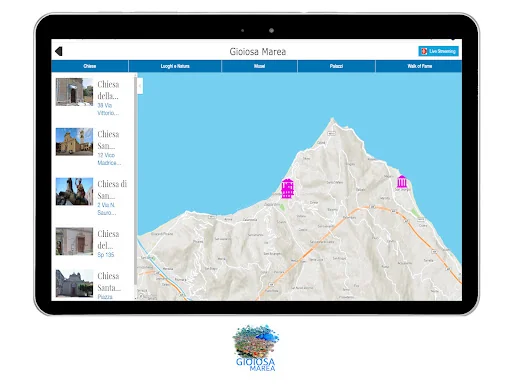Open the Chiesa della... thumbnail at list top
The image size is (512, 384).
[74, 92]
